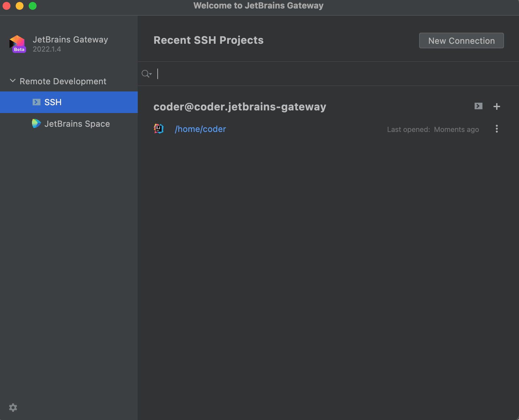Select SSH in the sidebar

69,102
